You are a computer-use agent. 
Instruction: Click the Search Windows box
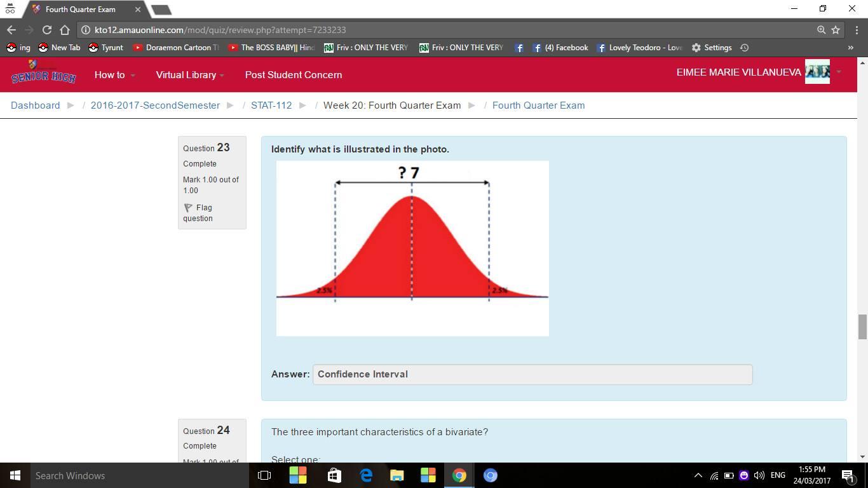click(140, 475)
